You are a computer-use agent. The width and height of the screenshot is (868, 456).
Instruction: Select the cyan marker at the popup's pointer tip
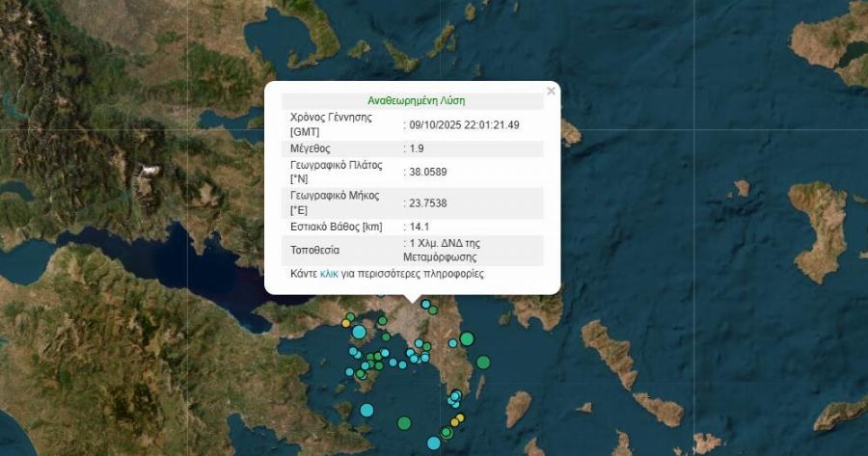click(x=425, y=305)
